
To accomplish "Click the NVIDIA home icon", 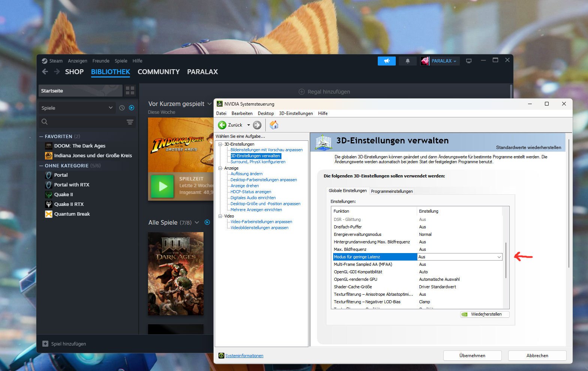I will click(274, 125).
